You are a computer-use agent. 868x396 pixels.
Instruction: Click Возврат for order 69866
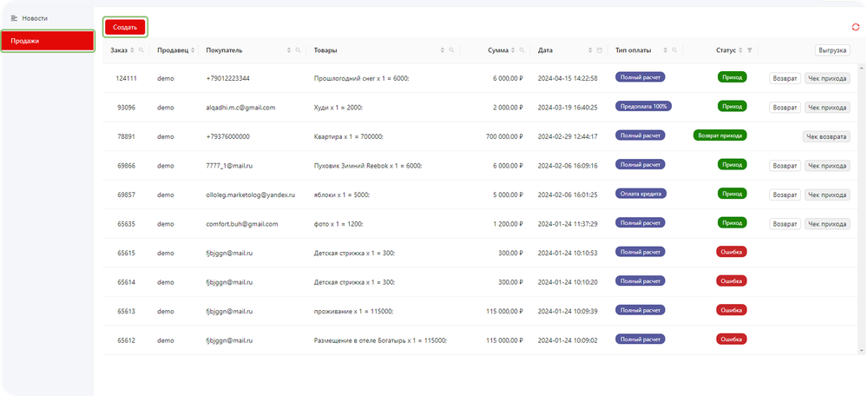click(x=785, y=166)
